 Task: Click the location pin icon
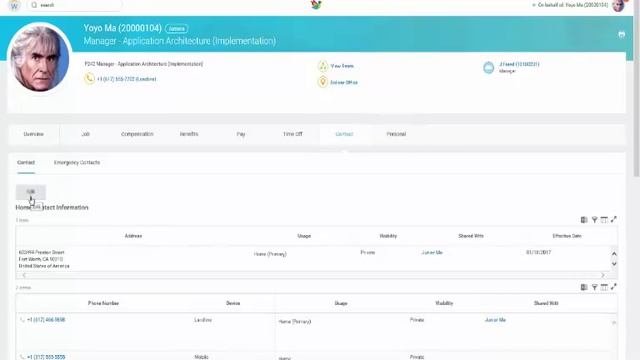pyautogui.click(x=323, y=82)
